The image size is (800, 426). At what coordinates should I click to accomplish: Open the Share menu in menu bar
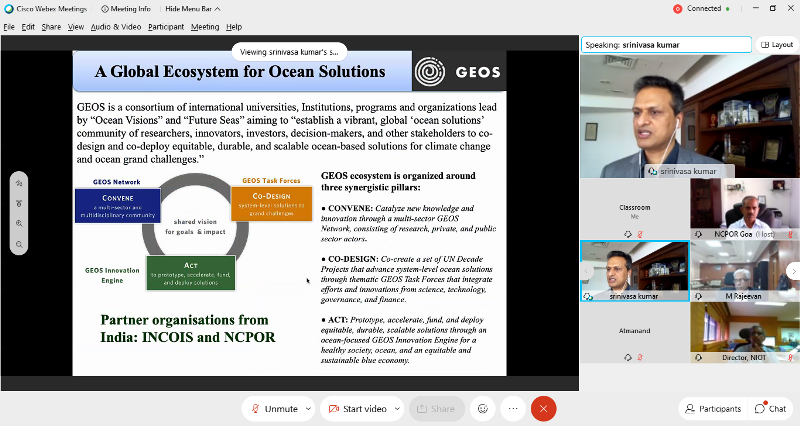click(x=51, y=27)
